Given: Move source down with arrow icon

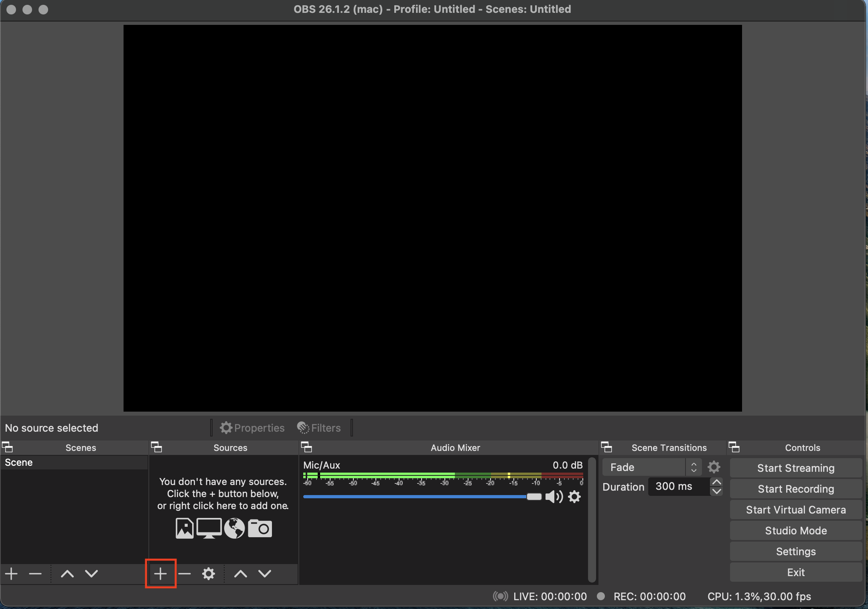Looking at the screenshot, I should pos(265,574).
